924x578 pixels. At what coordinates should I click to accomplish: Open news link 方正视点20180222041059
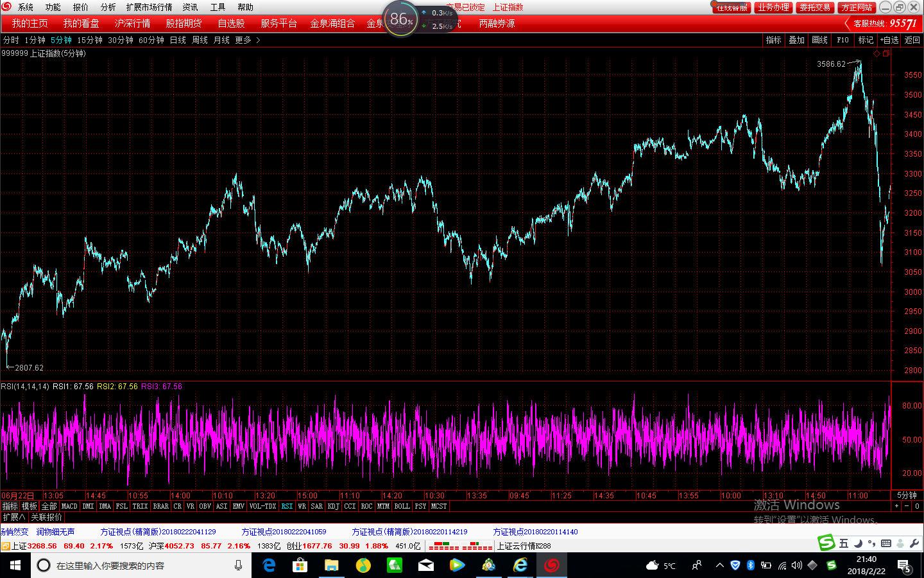(284, 532)
